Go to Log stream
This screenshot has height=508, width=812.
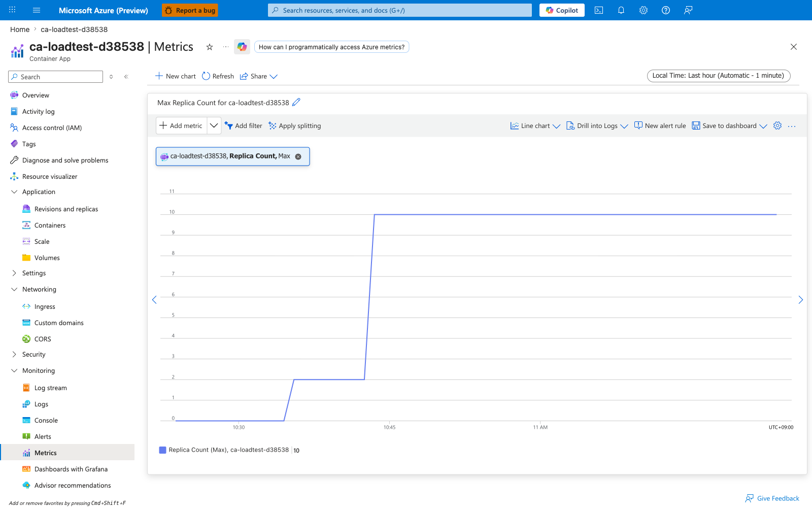[x=51, y=388]
